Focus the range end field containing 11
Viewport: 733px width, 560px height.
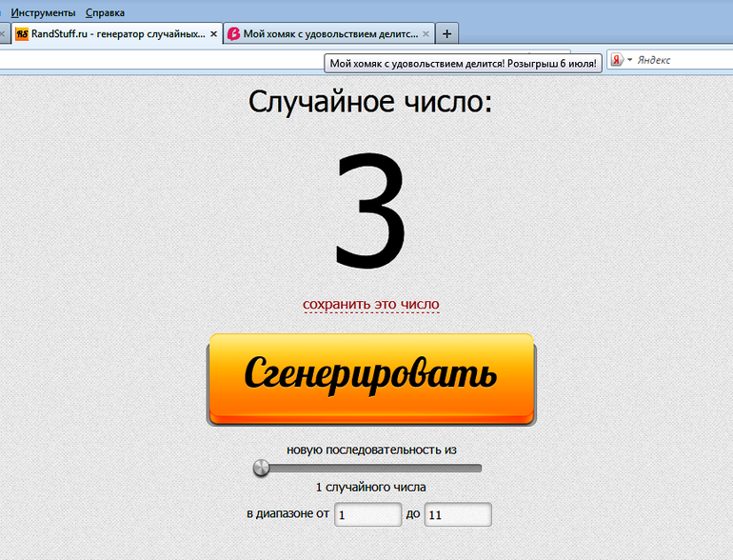tap(458, 514)
